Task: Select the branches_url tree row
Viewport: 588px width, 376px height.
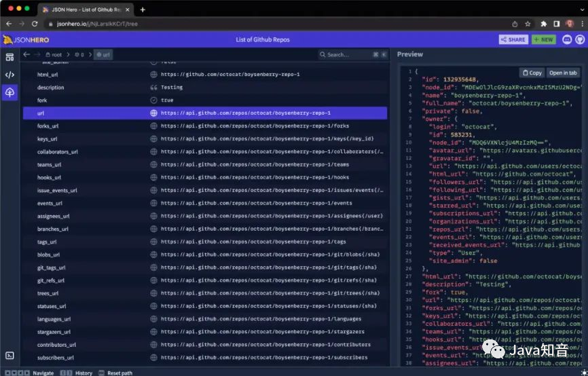Action: pyautogui.click(x=205, y=229)
